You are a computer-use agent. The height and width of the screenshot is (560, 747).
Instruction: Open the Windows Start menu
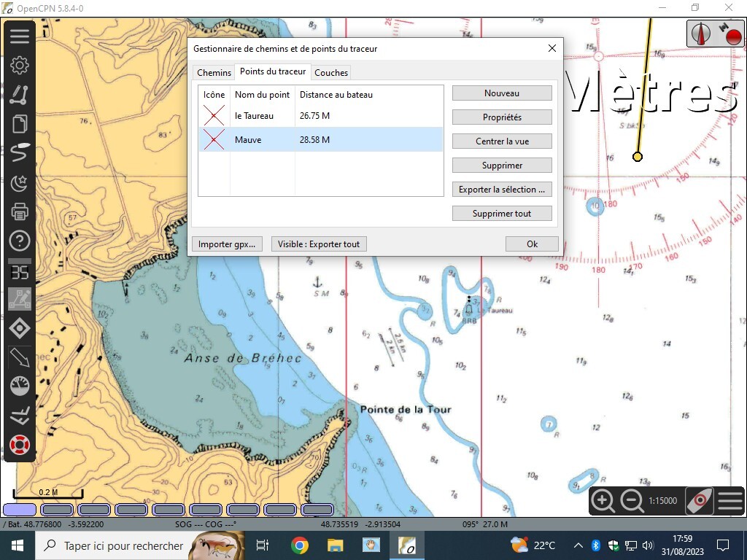click(18, 545)
